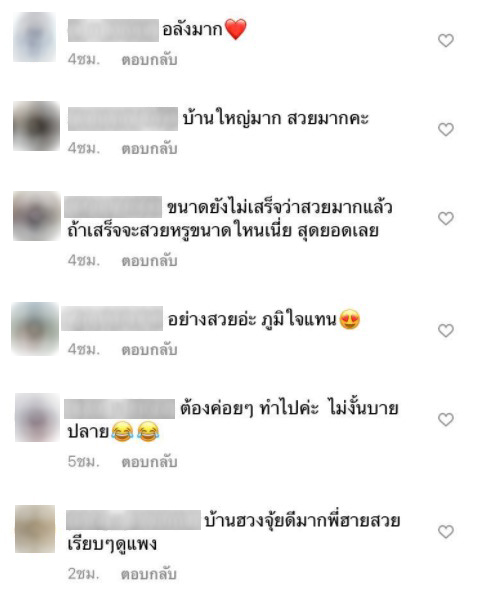
Task: Open profile picture of 'อลังมาก' commenter
Action: coord(35,37)
